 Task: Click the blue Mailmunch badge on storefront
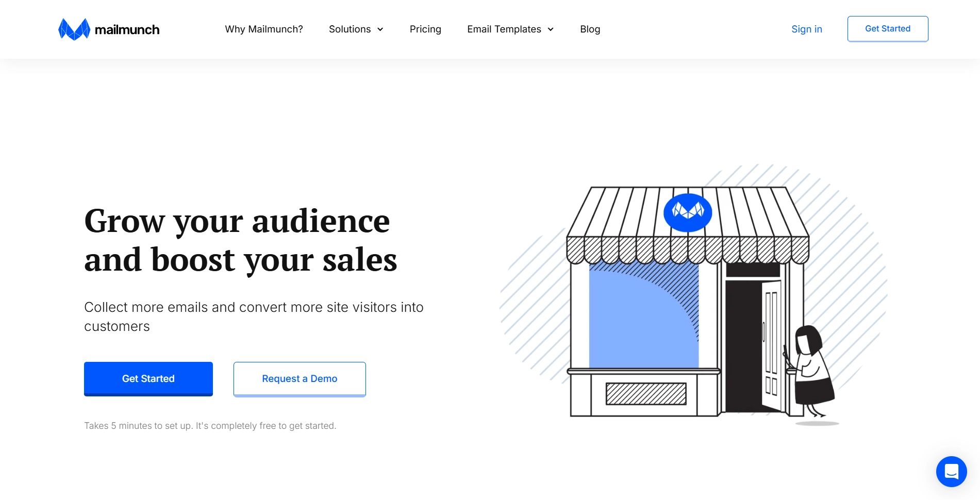click(x=688, y=212)
